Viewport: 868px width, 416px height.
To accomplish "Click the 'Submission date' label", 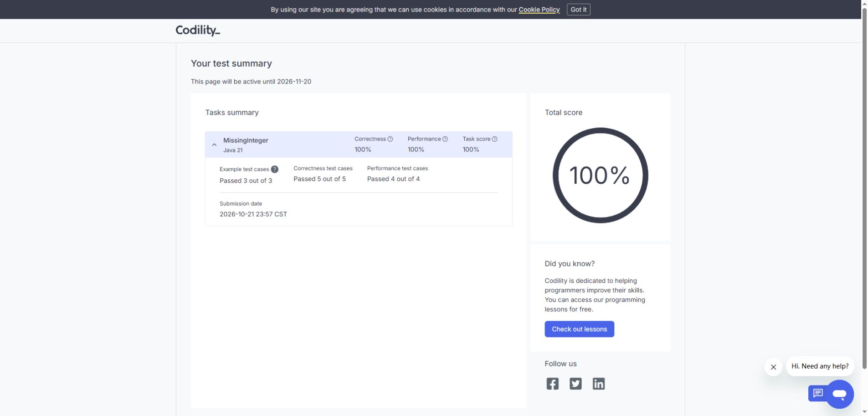I will 241,203.
